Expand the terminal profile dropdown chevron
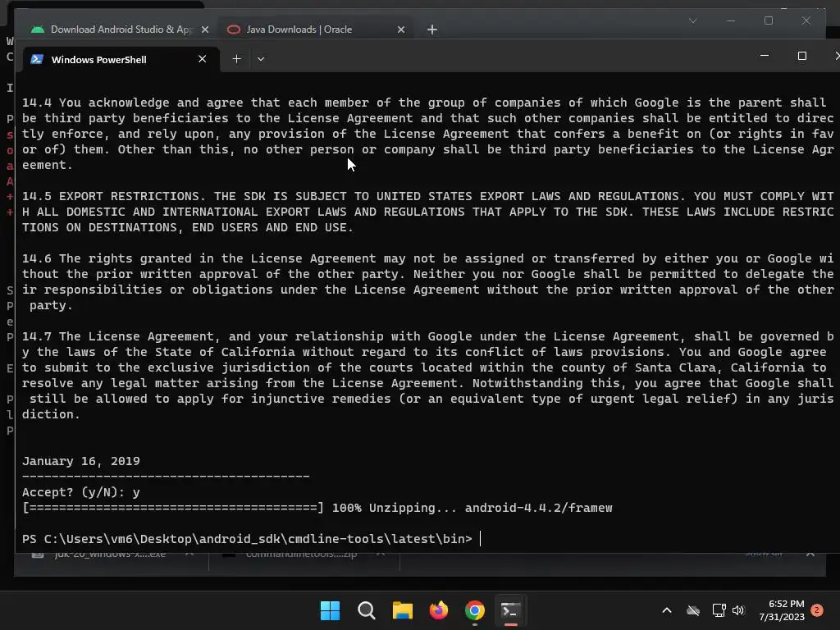 261,59
